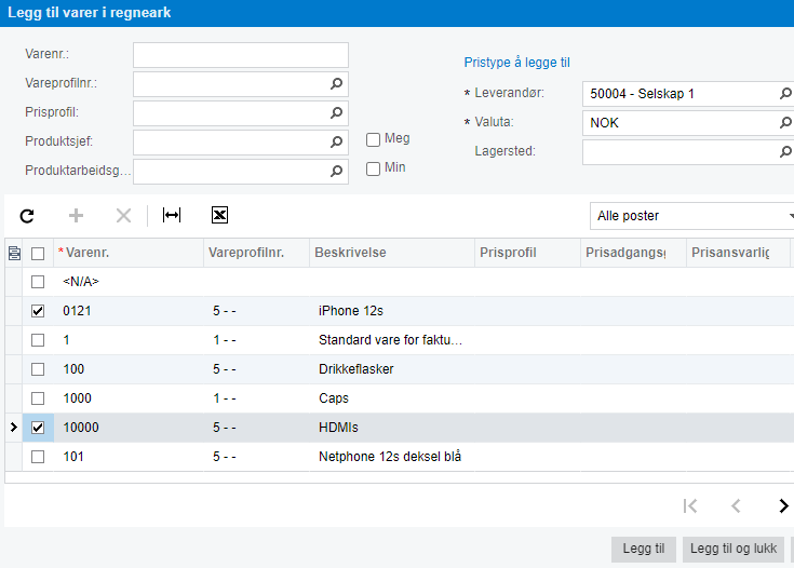Viewport: 794px width, 568px height.
Task: Click the export to Excel icon
Action: [220, 215]
